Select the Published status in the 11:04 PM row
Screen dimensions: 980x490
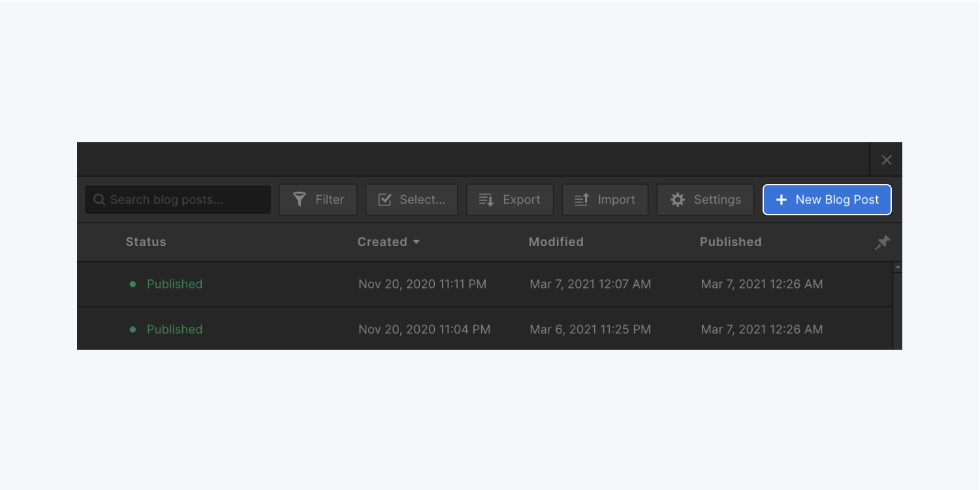174,329
